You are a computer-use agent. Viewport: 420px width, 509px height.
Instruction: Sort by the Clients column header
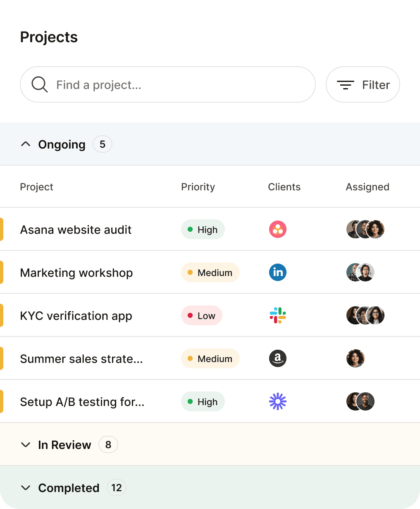pyautogui.click(x=284, y=187)
